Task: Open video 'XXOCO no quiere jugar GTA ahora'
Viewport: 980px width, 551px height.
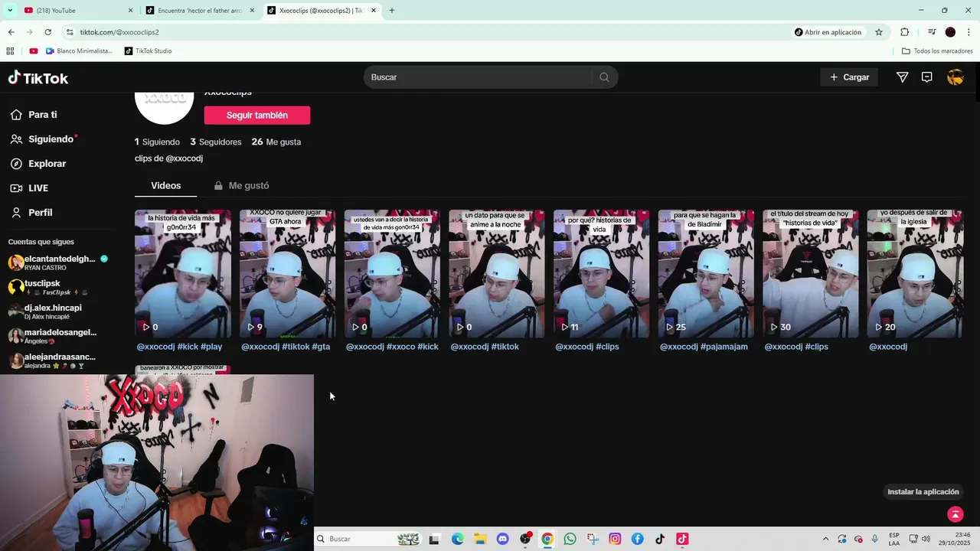Action: point(287,274)
